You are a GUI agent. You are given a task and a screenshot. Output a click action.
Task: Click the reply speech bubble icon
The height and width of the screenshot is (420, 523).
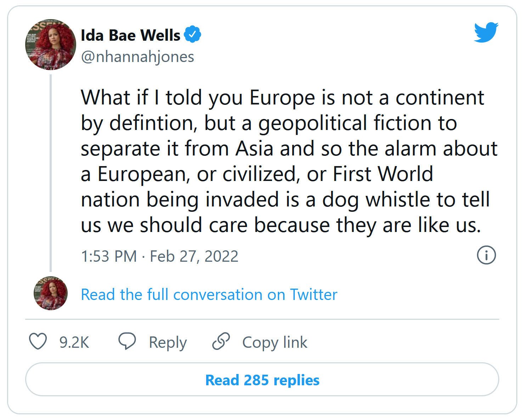click(127, 341)
